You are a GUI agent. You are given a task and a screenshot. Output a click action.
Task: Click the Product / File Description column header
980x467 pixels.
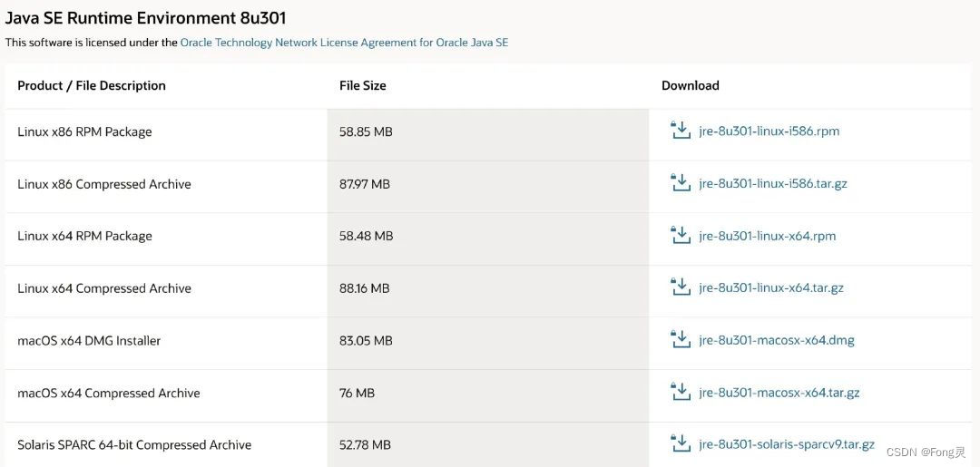pyautogui.click(x=92, y=85)
